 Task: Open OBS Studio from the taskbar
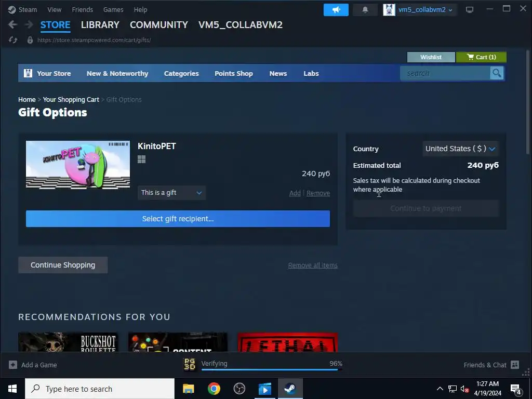tap(239, 389)
